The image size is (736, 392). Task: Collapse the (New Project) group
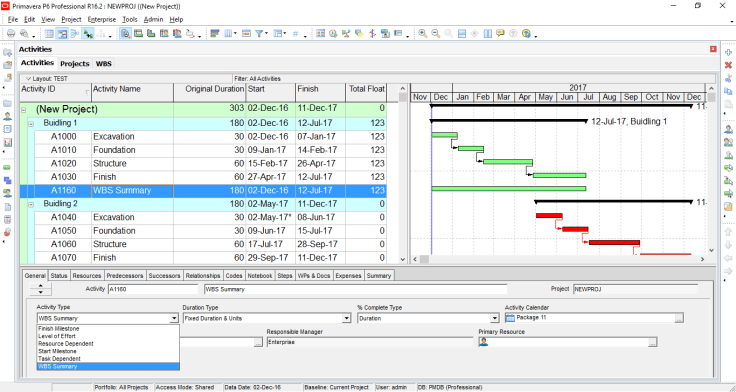(x=23, y=109)
